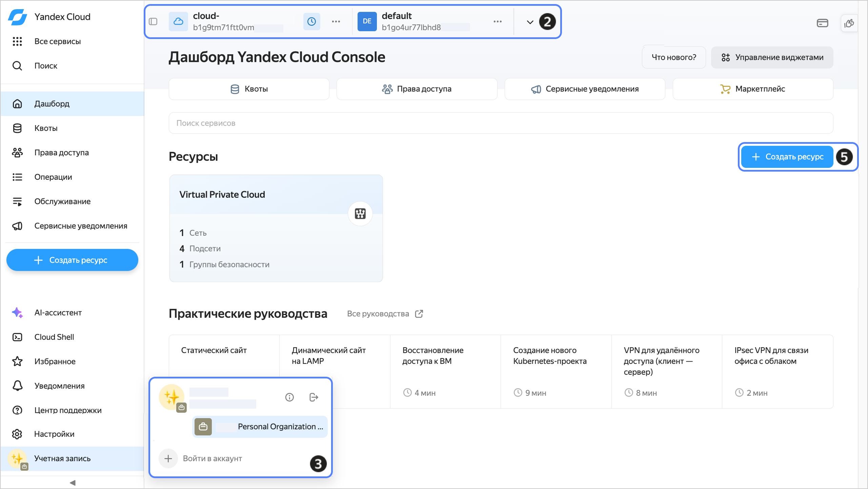
Task: Collapse the sidebar with the bottom arrow
Action: pos(72,483)
